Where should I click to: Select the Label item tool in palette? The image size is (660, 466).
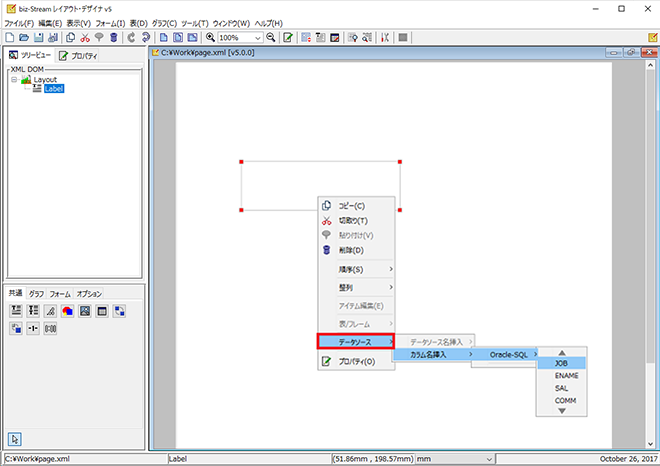tap(16, 311)
